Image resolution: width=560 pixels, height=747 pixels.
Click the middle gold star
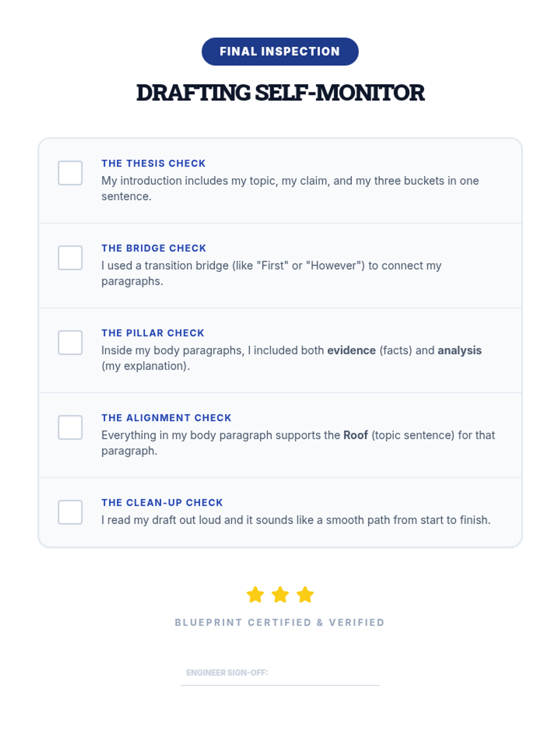[280, 595]
